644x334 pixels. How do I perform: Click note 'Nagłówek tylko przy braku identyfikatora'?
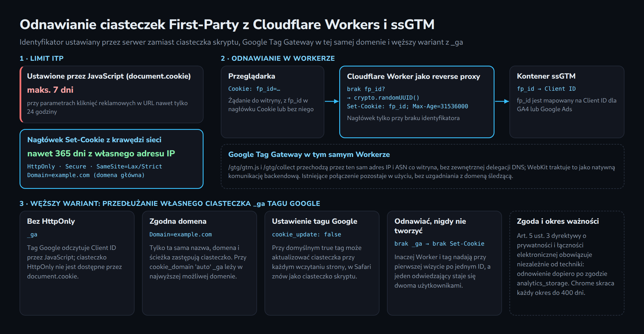(x=403, y=118)
